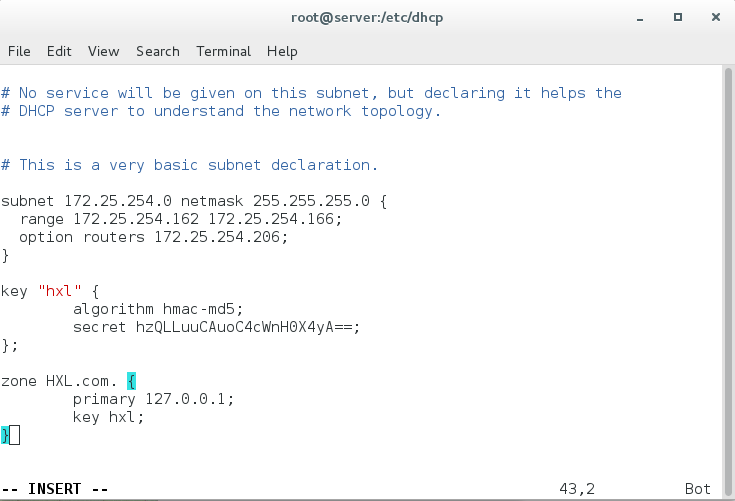Viewport: 735px width, 501px height.
Task: Open the Search menu
Action: (x=158, y=51)
